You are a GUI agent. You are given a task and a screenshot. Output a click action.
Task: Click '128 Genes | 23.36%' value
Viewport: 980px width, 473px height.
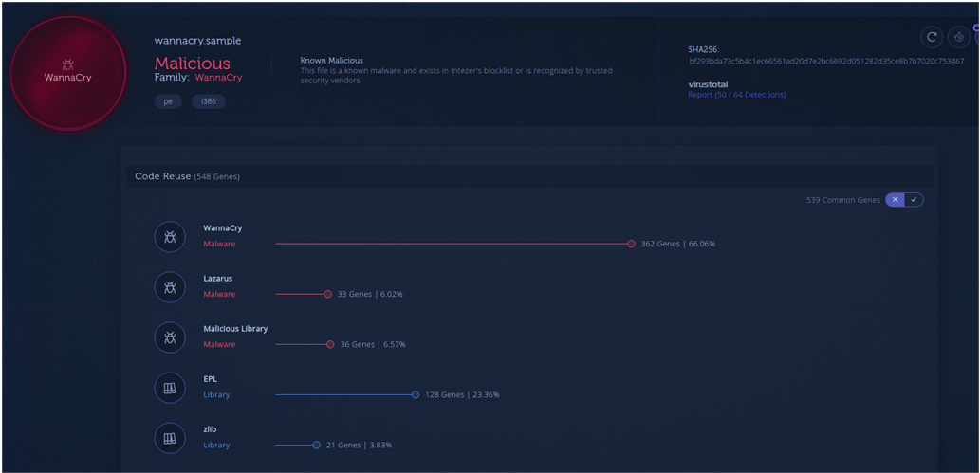point(463,395)
